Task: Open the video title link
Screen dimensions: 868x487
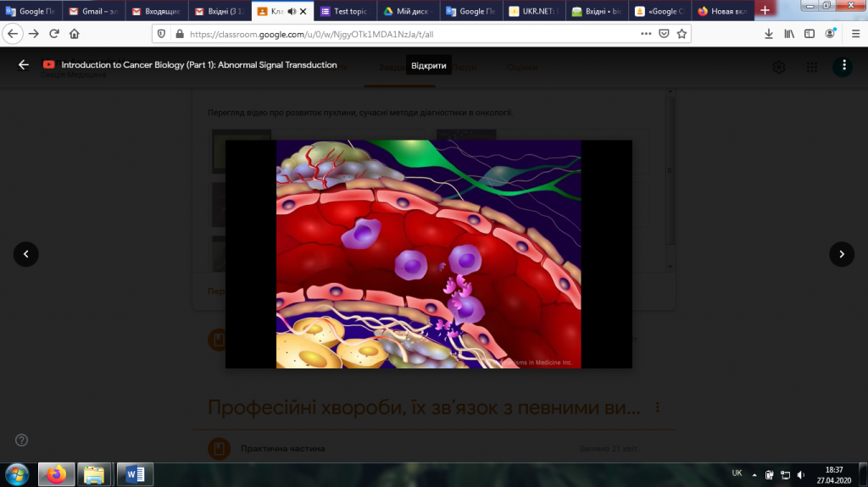Action: click(x=198, y=64)
